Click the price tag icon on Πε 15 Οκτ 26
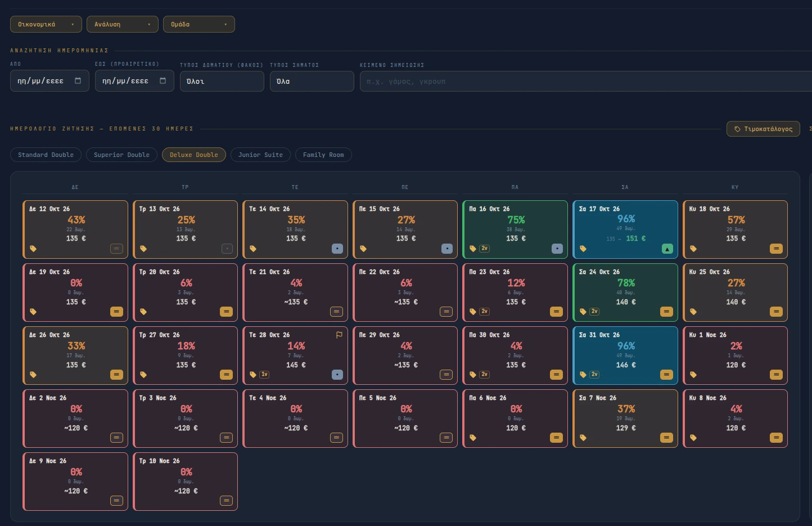The height and width of the screenshot is (526, 812). click(363, 249)
